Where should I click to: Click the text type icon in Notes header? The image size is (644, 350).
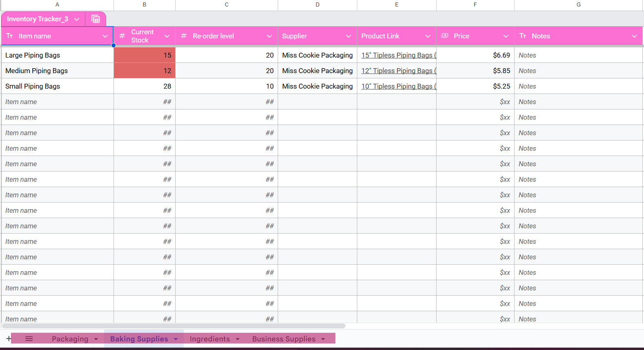point(523,36)
